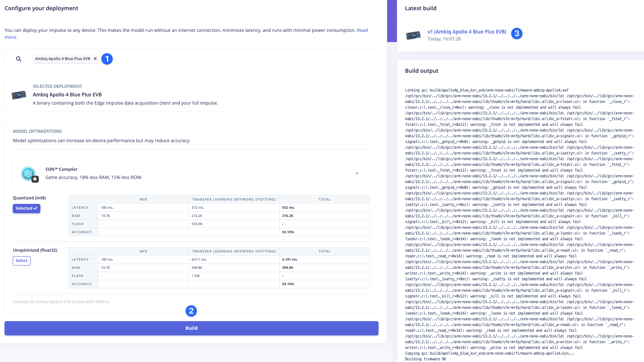
Task: Click the 552 ms. quantized total latency
Action: (x=288, y=208)
